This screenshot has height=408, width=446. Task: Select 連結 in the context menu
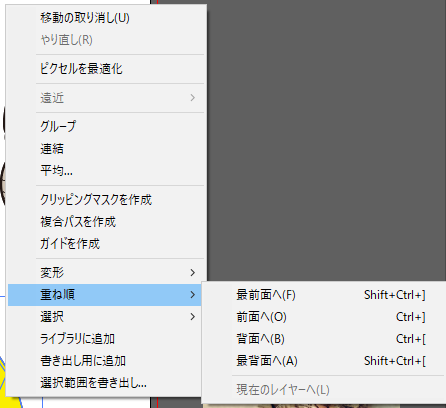[x=105, y=149]
